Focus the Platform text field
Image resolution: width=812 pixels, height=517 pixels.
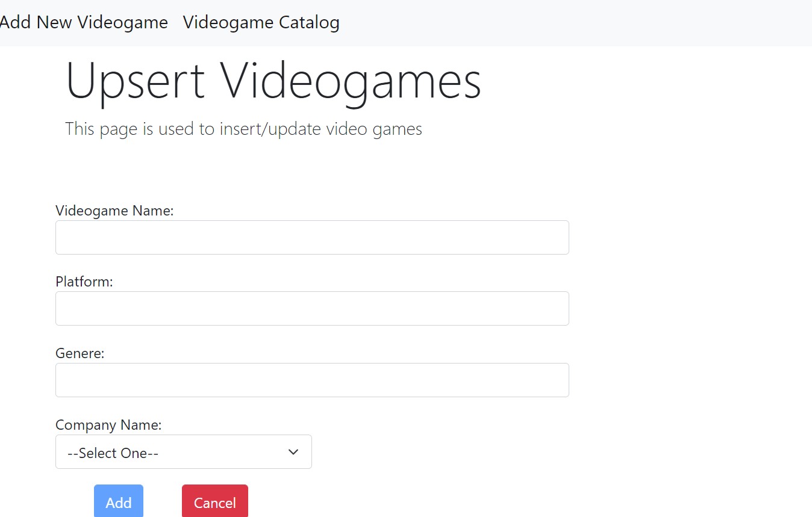(312, 308)
